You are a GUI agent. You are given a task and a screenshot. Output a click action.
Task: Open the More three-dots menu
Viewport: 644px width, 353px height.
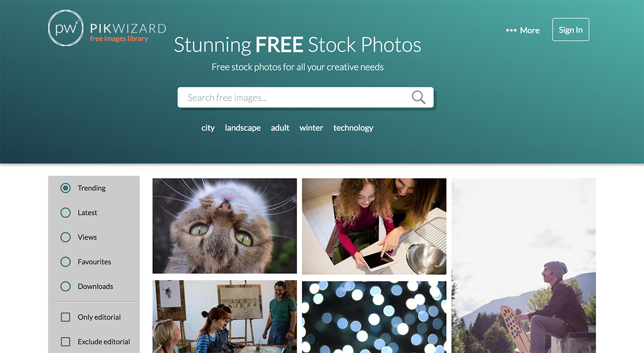523,30
